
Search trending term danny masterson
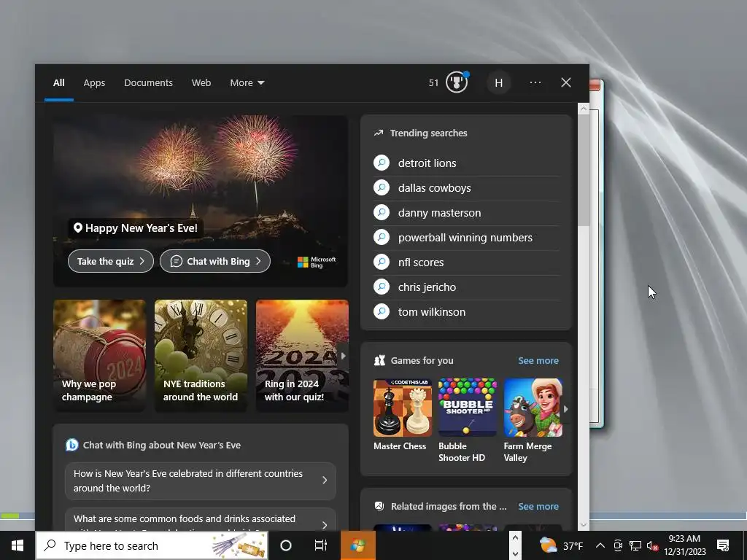440,212
